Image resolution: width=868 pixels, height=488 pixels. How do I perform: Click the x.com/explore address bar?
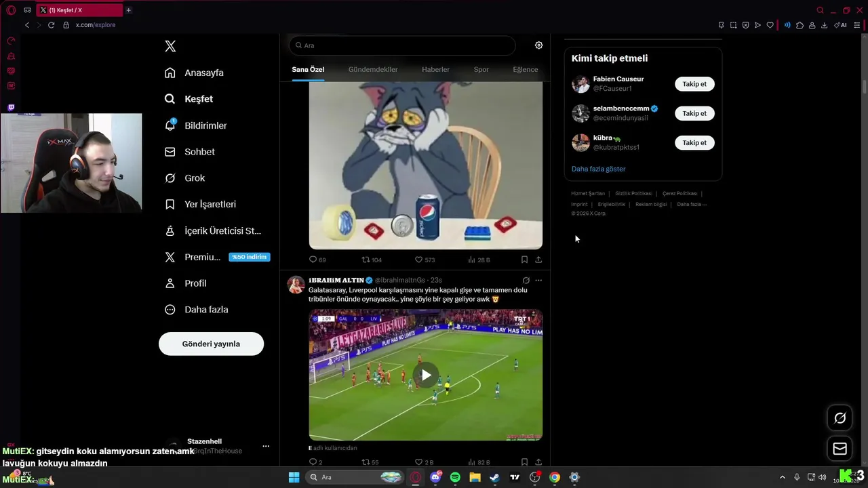pyautogui.click(x=96, y=25)
